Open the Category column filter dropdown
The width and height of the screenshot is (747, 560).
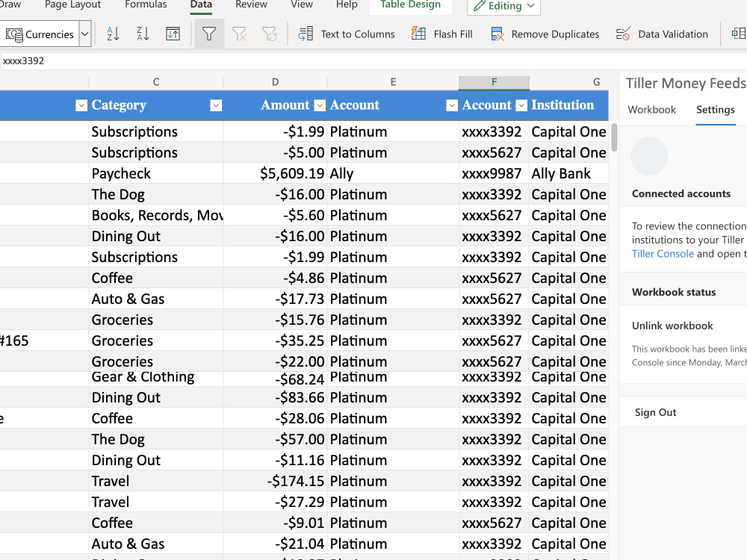coord(216,106)
